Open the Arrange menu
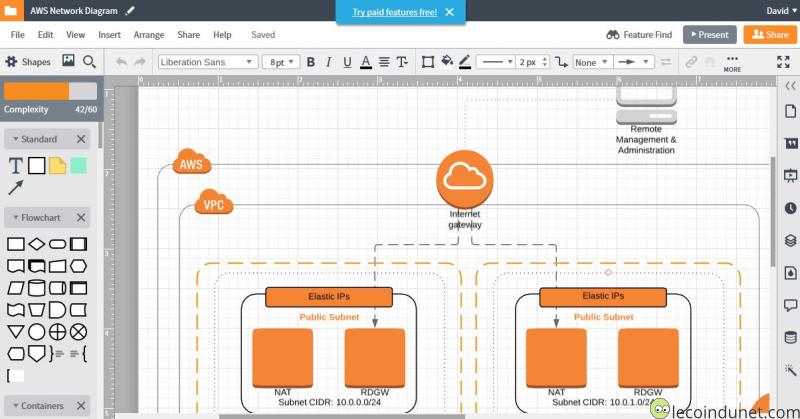Screen dimensions: 800x419 [149, 35]
